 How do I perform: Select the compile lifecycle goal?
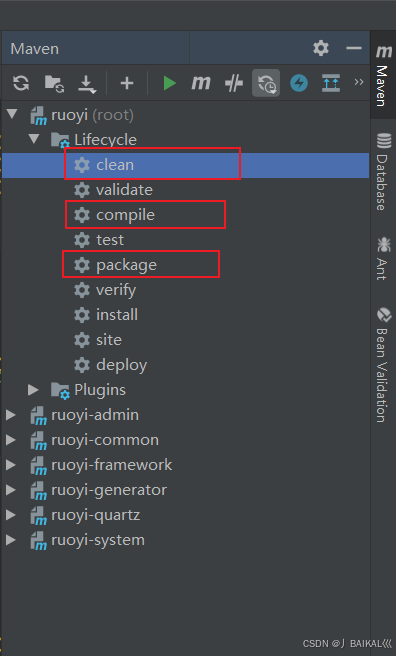click(125, 215)
